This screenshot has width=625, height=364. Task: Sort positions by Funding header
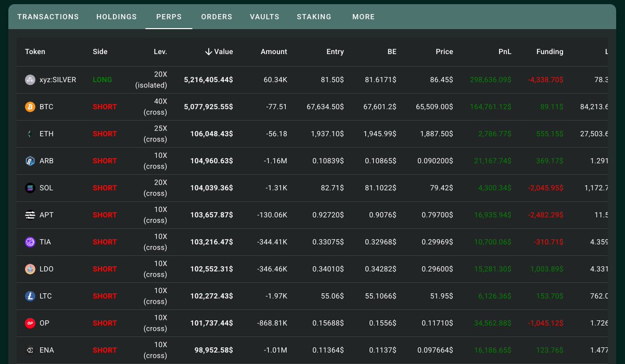549,52
